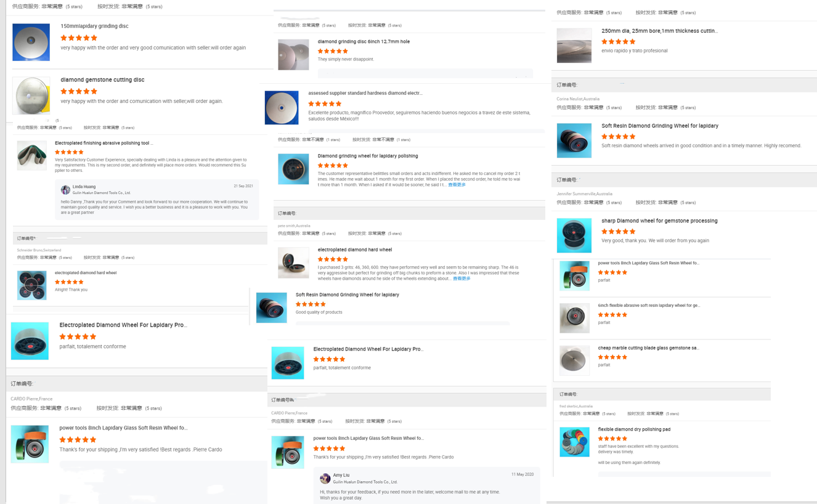Open 6inch flexible abrasive soft resin wheel link

pos(649,305)
